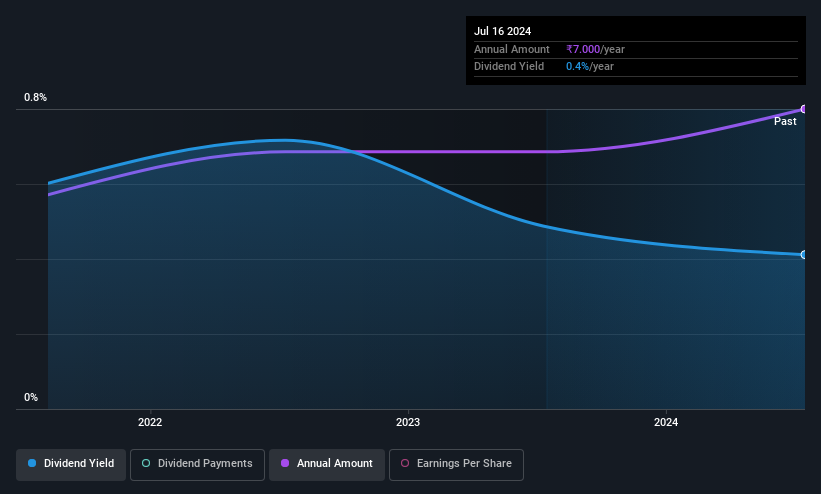Click the 2022 x-axis label
Viewport: 821px width, 494px height.
(150, 422)
